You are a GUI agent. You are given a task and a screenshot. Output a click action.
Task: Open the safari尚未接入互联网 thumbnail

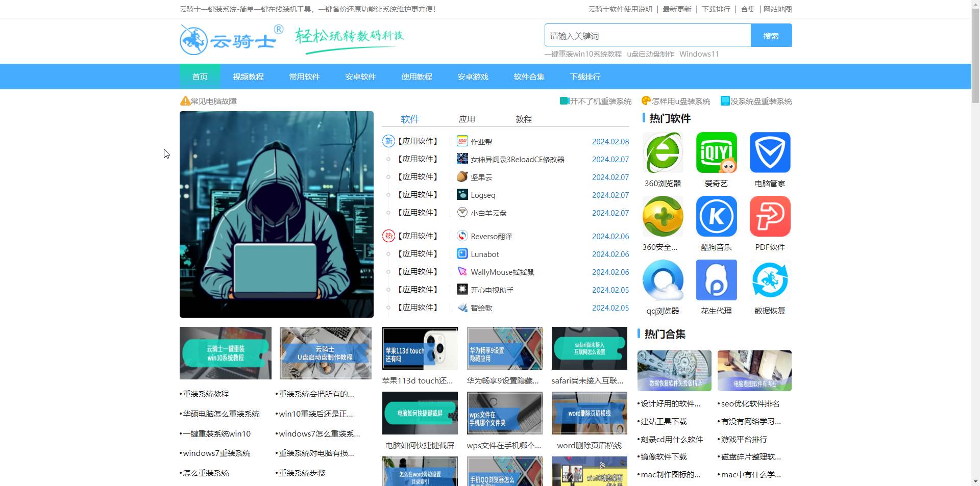pyautogui.click(x=590, y=348)
